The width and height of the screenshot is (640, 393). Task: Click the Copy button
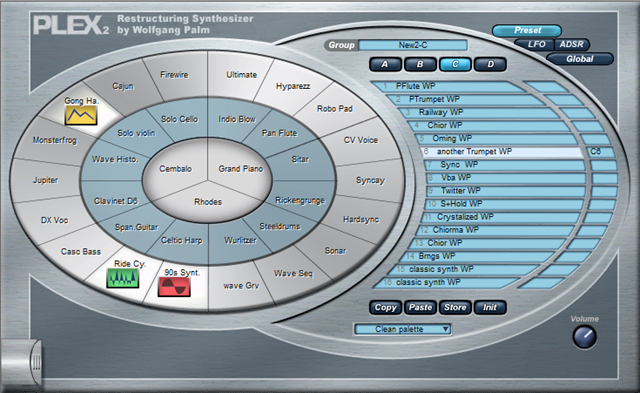pos(385,307)
